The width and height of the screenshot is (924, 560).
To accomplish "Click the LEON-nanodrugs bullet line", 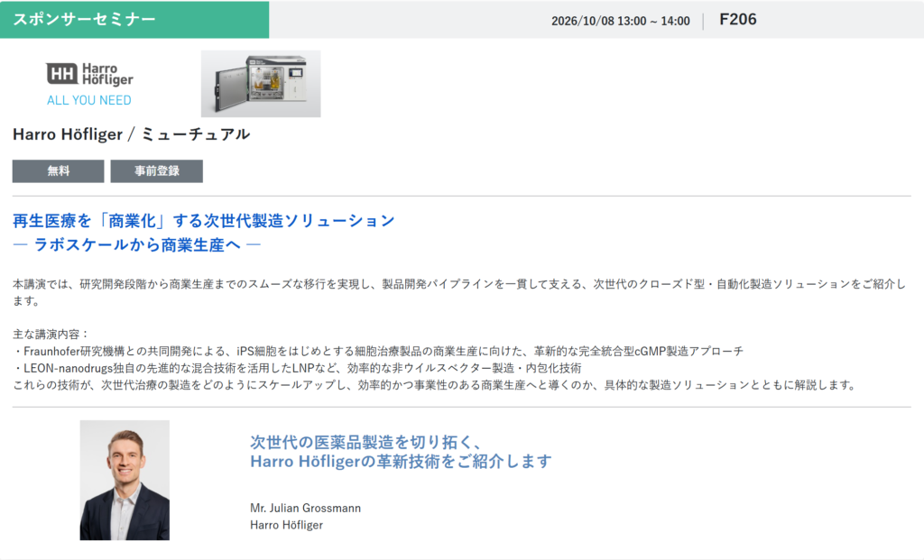I will (x=297, y=368).
